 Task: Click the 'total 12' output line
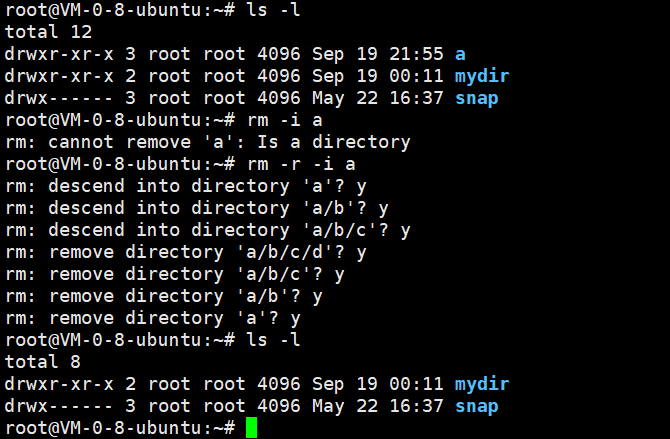[48, 32]
